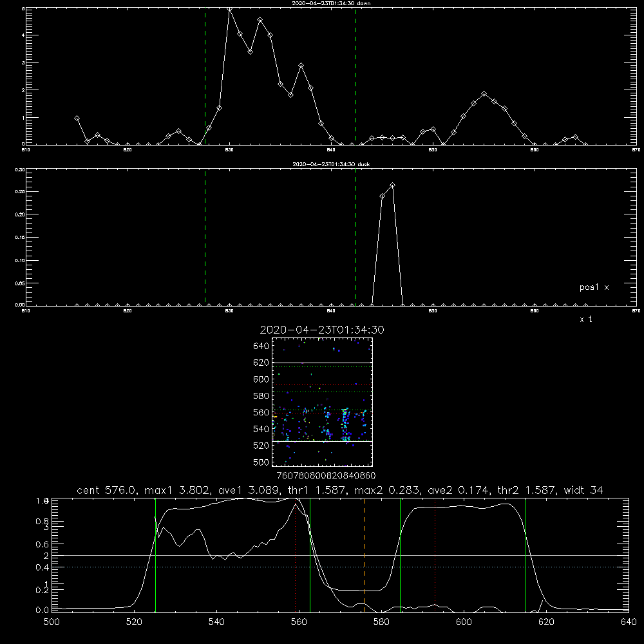
Task: Click the "520" label on the bottom plot x-axis
Action: pyautogui.click(x=134, y=622)
